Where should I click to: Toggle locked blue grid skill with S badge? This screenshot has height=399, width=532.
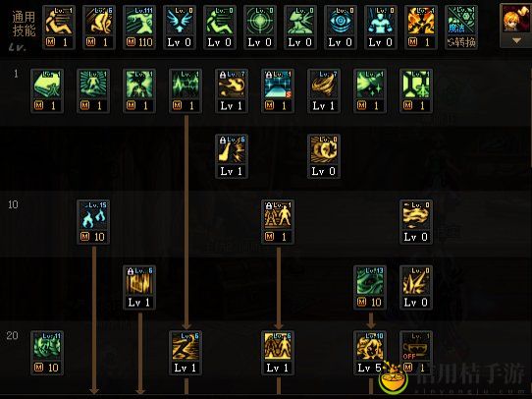point(278,90)
